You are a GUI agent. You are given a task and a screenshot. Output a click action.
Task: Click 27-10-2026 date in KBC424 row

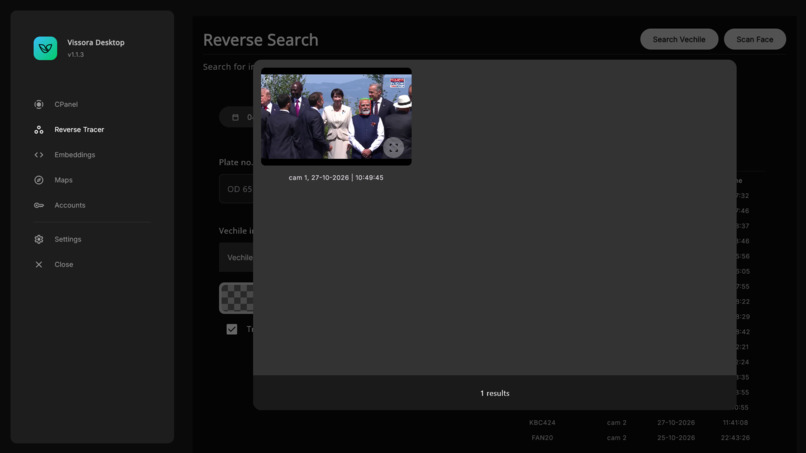tap(676, 423)
